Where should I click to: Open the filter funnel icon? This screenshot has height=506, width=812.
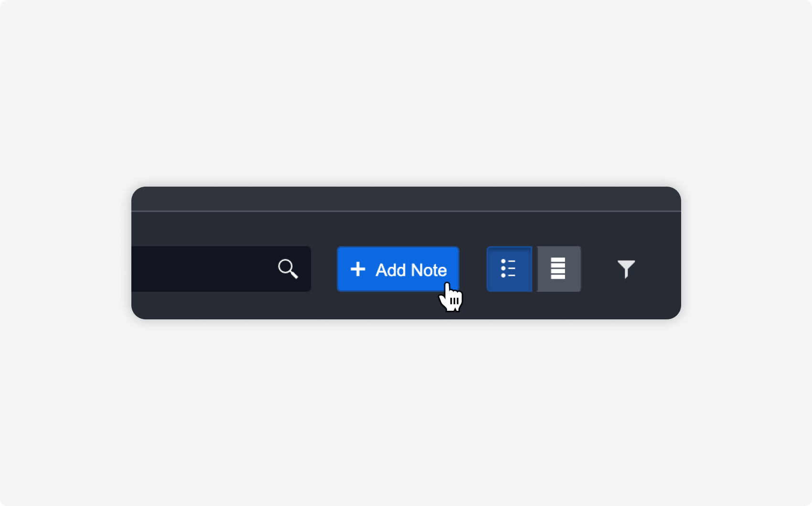click(626, 269)
